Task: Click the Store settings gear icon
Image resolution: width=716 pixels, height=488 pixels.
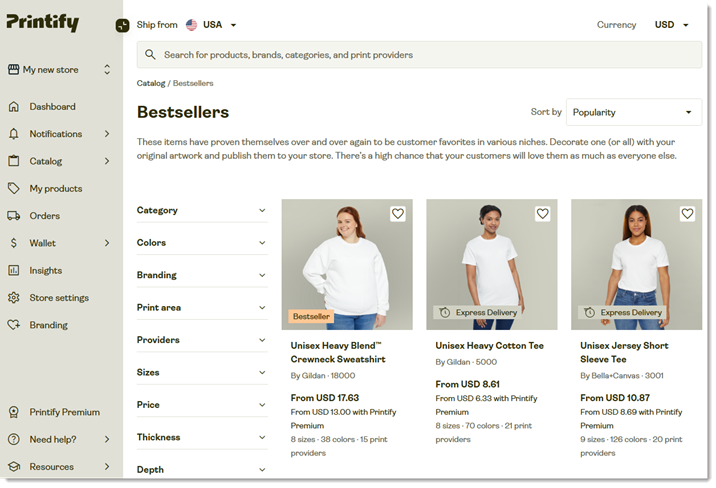Action: (x=14, y=298)
